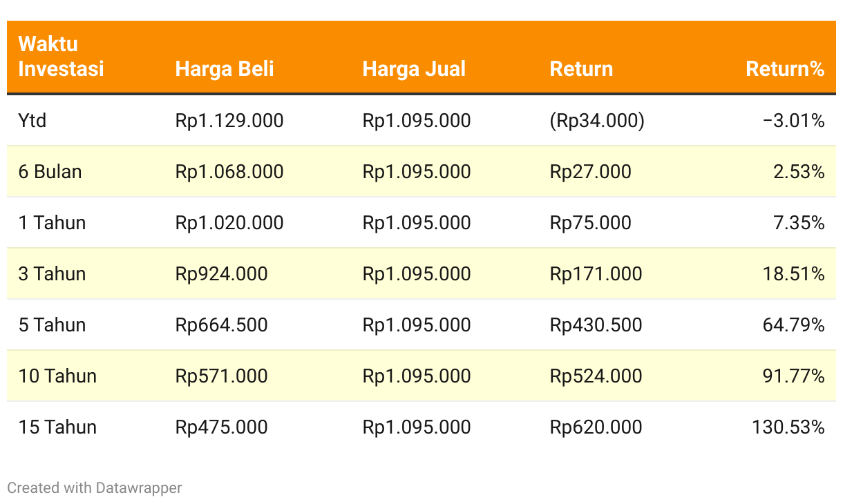The width and height of the screenshot is (843, 504).
Task: Click the Return% column header
Action: coord(785,69)
